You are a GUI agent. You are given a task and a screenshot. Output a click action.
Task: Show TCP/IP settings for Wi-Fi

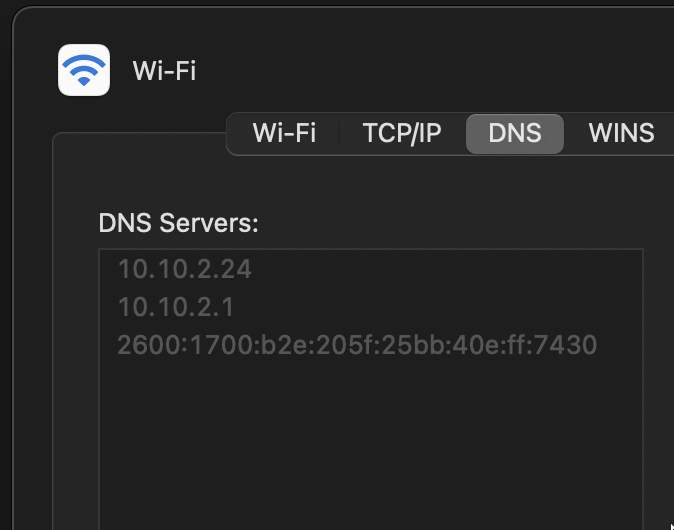click(x=402, y=133)
